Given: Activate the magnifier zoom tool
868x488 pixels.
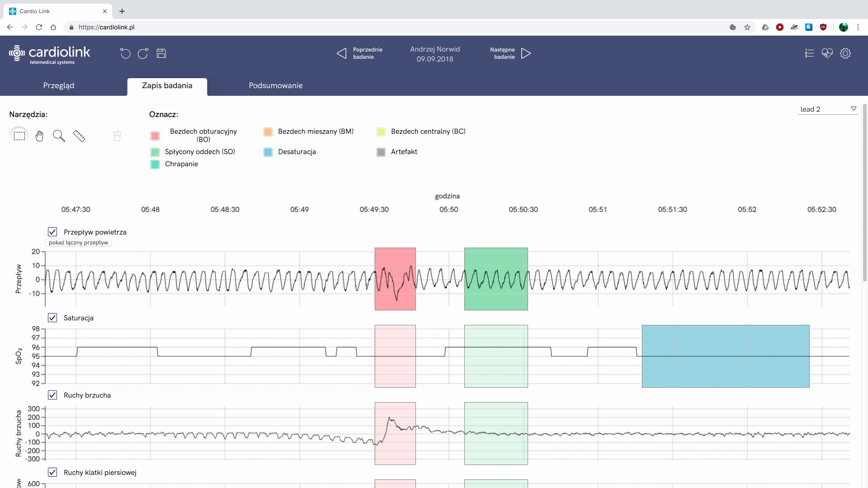Looking at the screenshot, I should pos(59,136).
